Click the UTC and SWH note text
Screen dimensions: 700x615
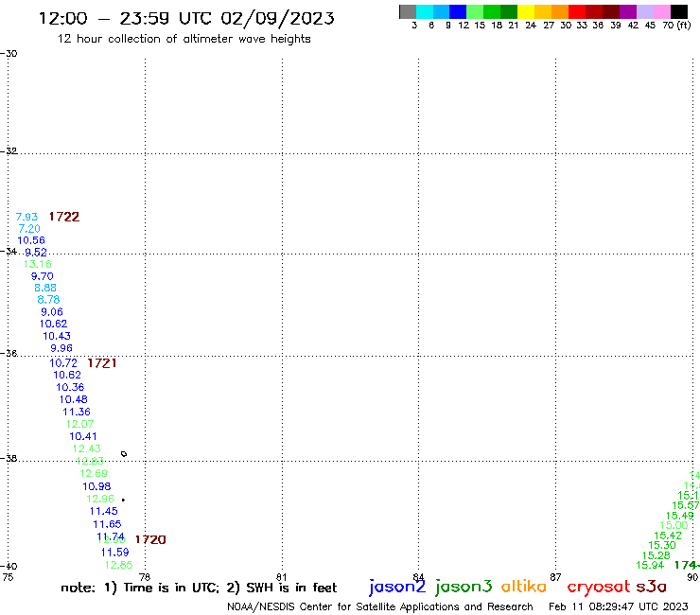pos(199,588)
